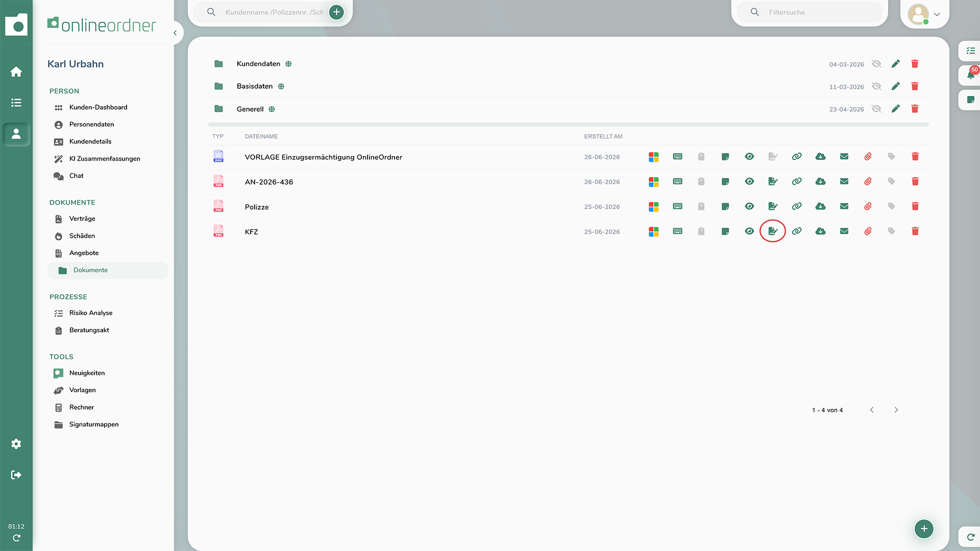Copy share link for VORLAGE Einzugsermächtigung
The image size is (980, 551).
coord(797,157)
